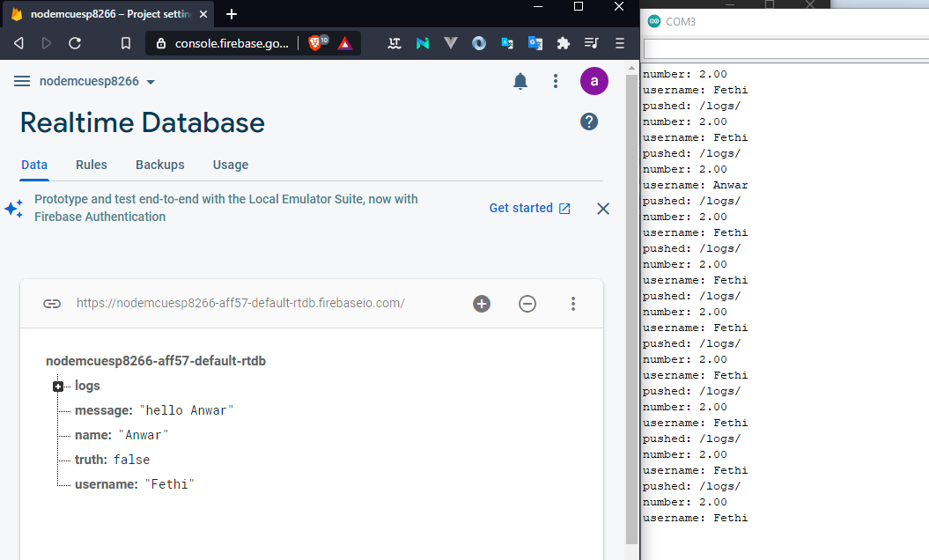The height and width of the screenshot is (560, 929).
Task: Switch to the Backups tab
Action: tap(160, 165)
